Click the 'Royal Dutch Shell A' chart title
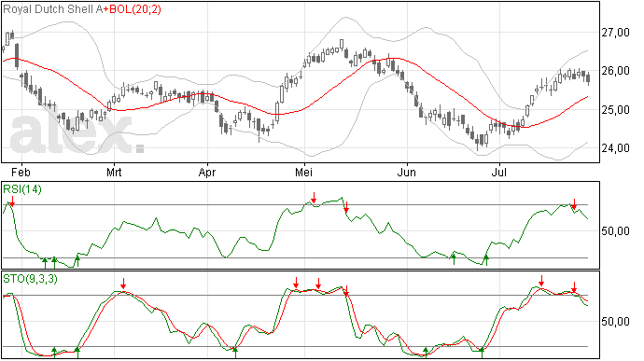The image size is (644, 361). pyautogui.click(x=52, y=9)
